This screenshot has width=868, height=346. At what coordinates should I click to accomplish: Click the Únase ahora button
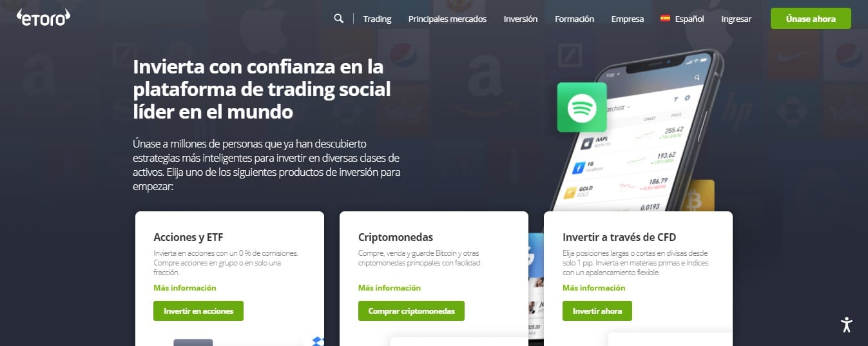pos(811,19)
